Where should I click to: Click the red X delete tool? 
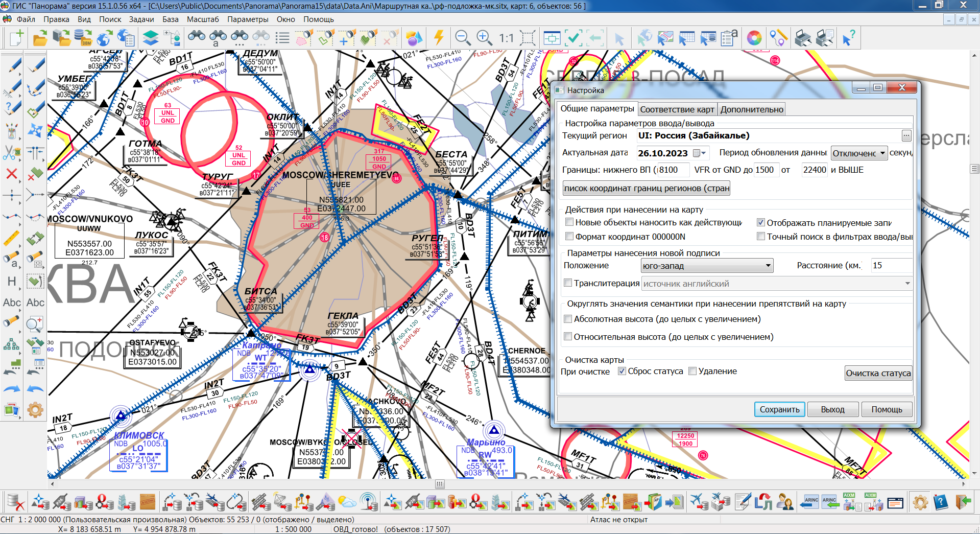click(x=12, y=174)
